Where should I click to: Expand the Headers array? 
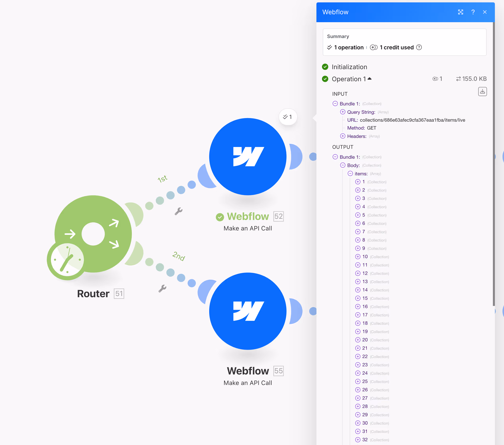coord(342,136)
